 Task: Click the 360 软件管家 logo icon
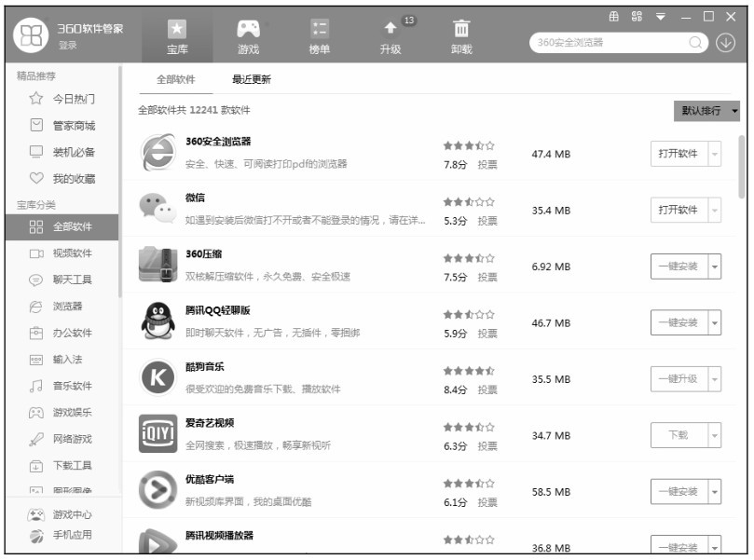click(32, 35)
